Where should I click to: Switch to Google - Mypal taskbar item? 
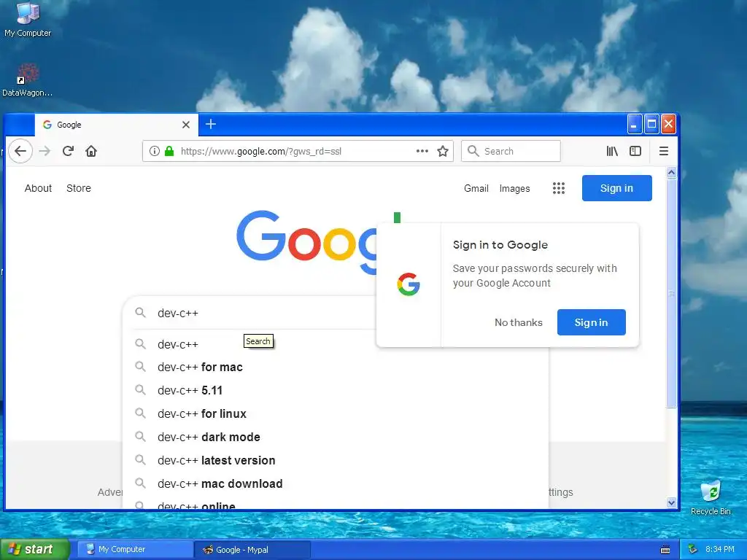click(252, 550)
